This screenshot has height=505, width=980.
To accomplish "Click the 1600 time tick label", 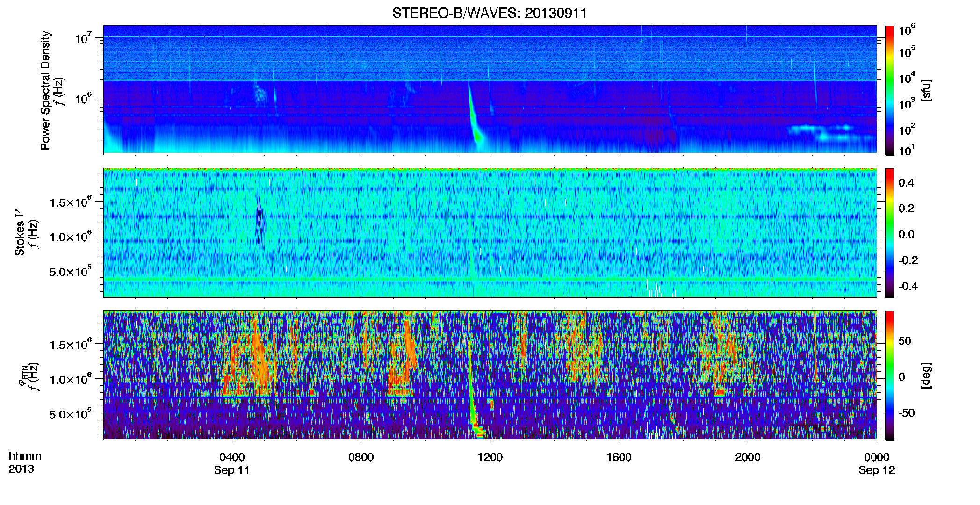I will (x=619, y=457).
